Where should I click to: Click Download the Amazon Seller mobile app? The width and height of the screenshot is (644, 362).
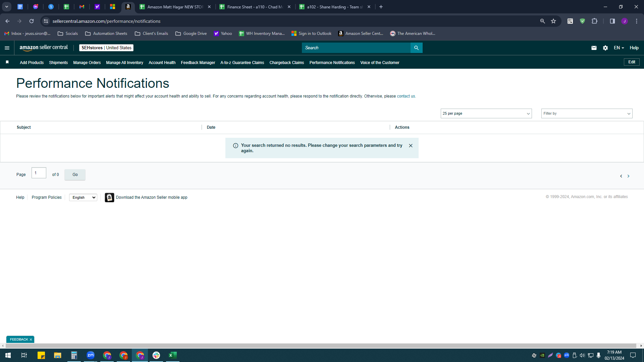pyautogui.click(x=152, y=197)
